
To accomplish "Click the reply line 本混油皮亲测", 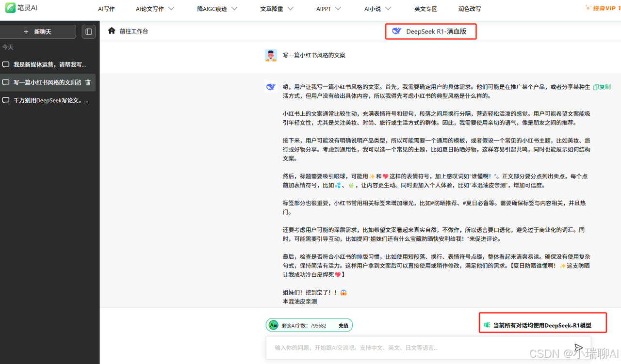I will [x=300, y=301].
